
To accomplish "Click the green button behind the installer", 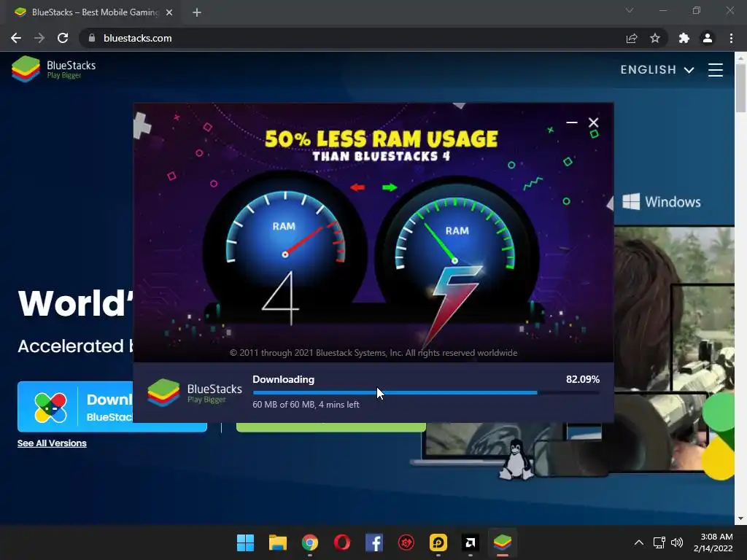I will [x=330, y=427].
